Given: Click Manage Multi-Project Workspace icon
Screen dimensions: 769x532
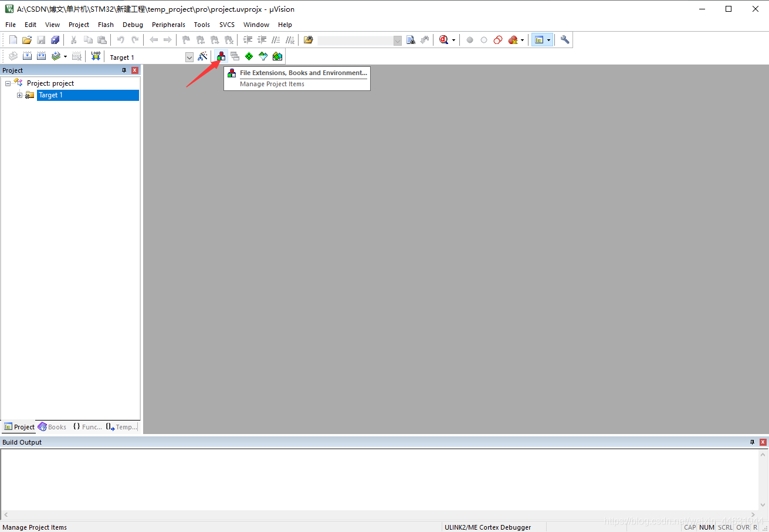Looking at the screenshot, I should 235,56.
